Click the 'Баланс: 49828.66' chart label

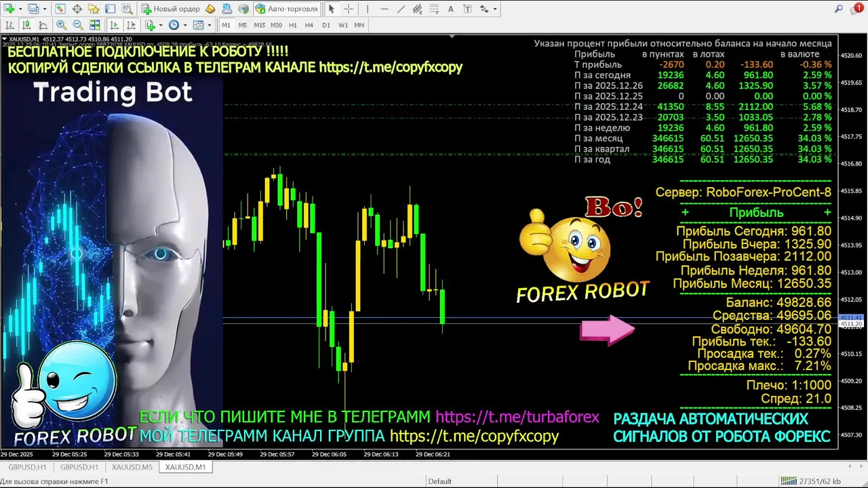778,302
